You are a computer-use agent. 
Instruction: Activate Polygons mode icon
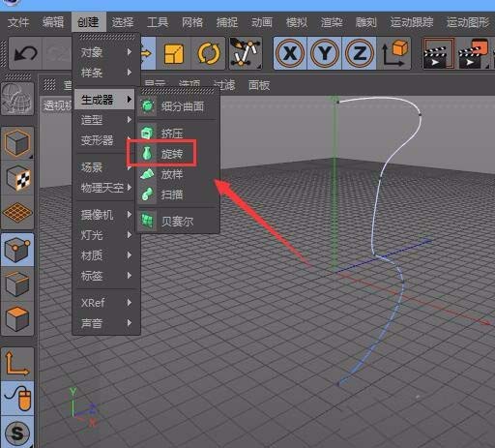(x=17, y=318)
